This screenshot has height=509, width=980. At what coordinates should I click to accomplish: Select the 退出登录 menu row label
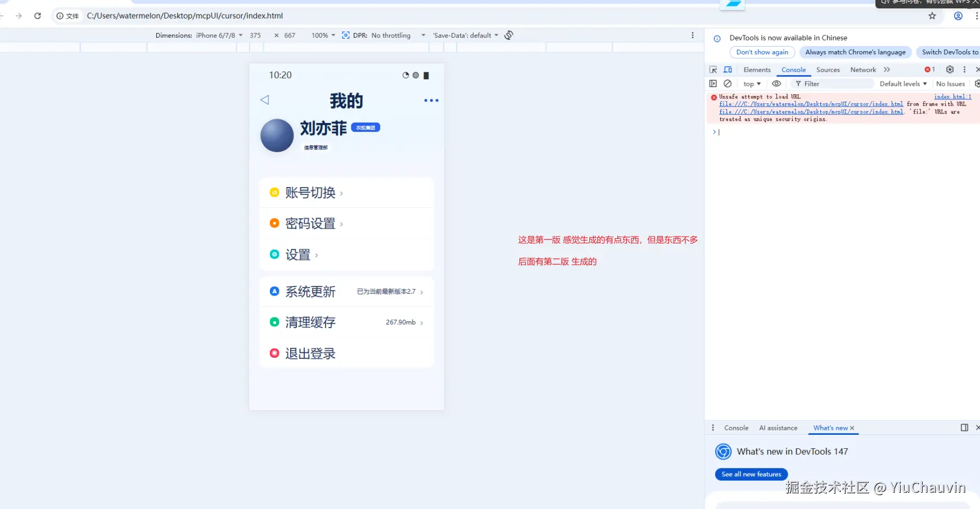pos(310,353)
